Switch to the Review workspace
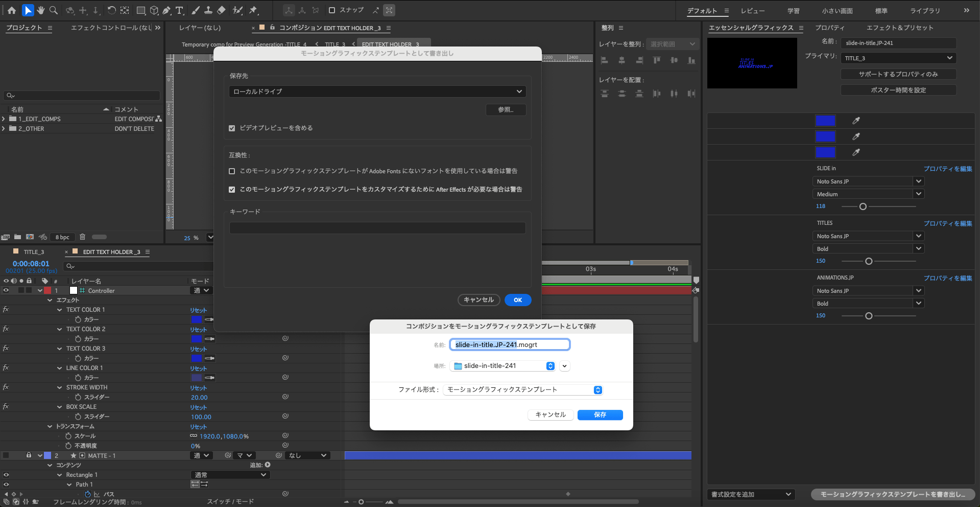Screen dimensions: 980x507 point(753,11)
